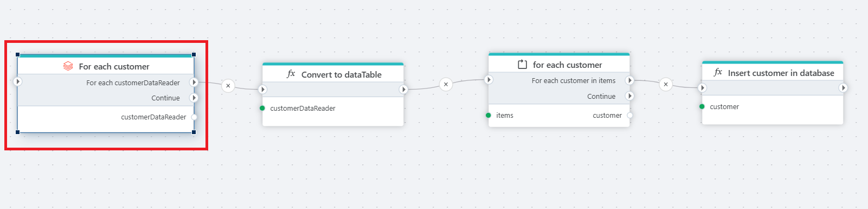Click 'For each customer in items' output port
This screenshot has height=209, width=868.
click(x=629, y=80)
